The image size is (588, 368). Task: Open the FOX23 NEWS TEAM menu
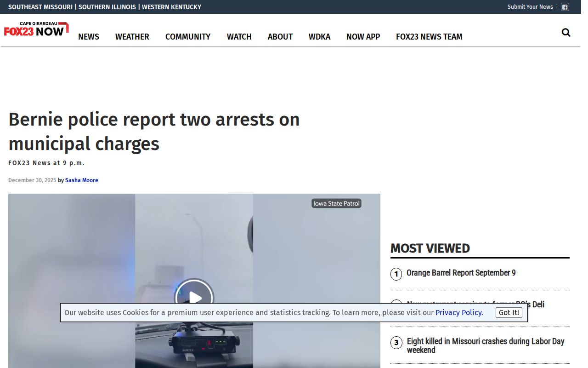tap(429, 37)
